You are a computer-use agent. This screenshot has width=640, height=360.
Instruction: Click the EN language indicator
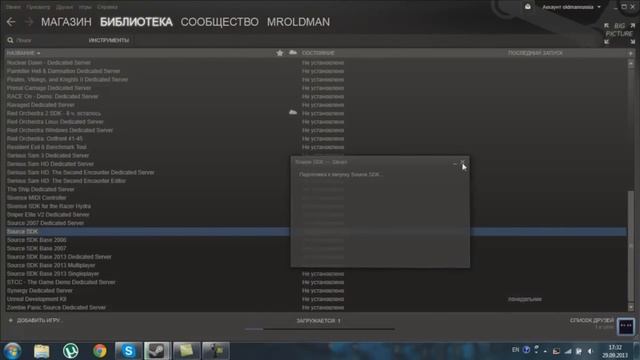click(x=516, y=350)
